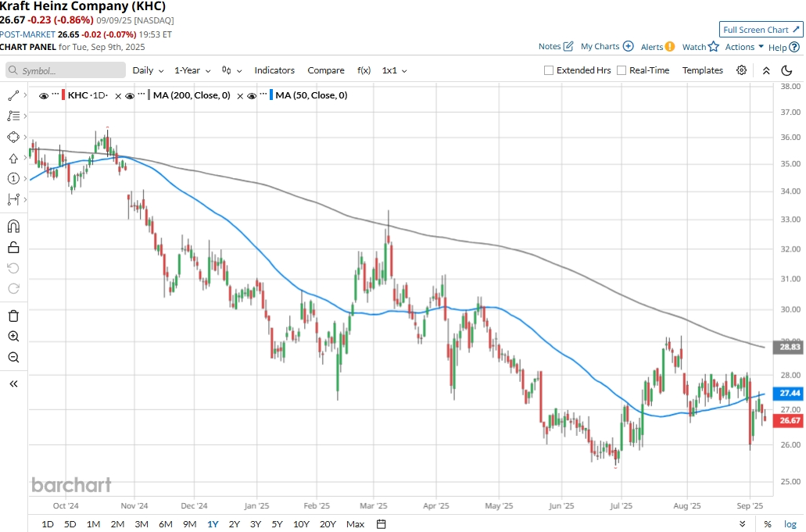Open the f(x) expressions button
Image resolution: width=806 pixels, height=532 pixels.
click(364, 70)
